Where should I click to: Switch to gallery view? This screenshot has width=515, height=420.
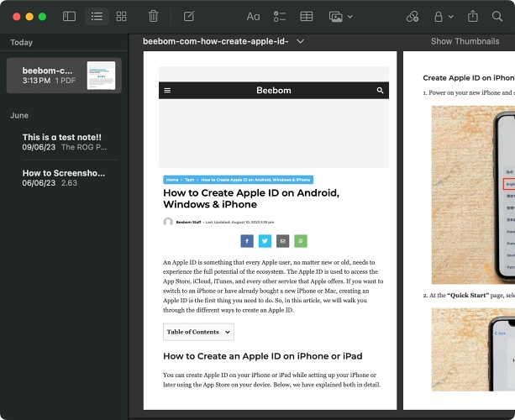121,17
